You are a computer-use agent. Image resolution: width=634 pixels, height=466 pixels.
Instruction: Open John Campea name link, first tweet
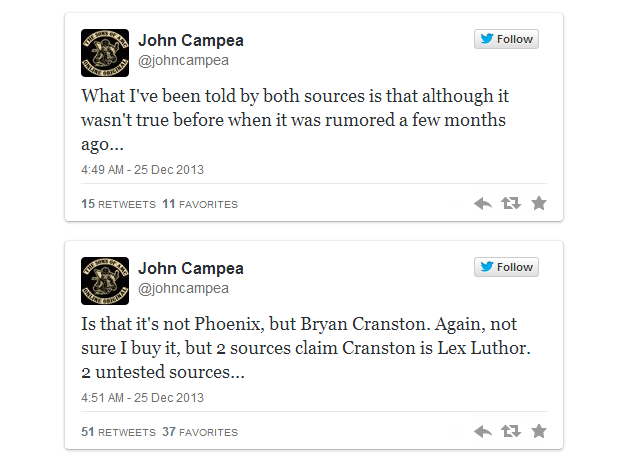point(190,41)
